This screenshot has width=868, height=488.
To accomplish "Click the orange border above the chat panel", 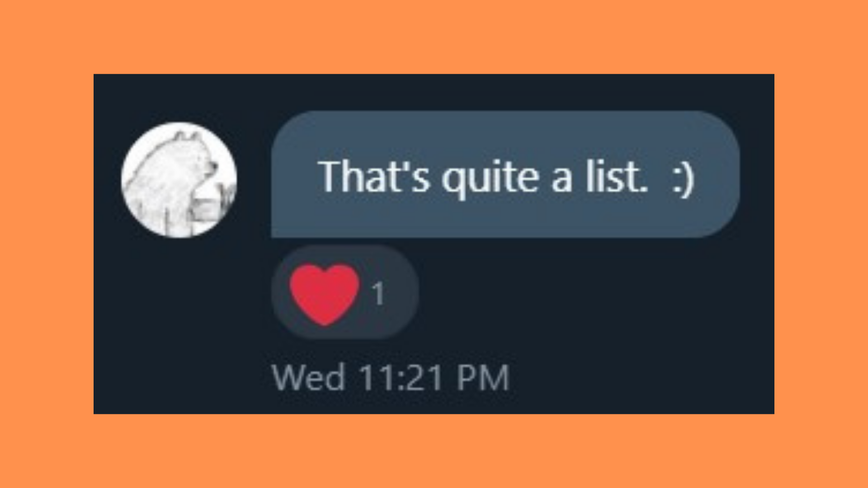I will pyautogui.click(x=434, y=36).
